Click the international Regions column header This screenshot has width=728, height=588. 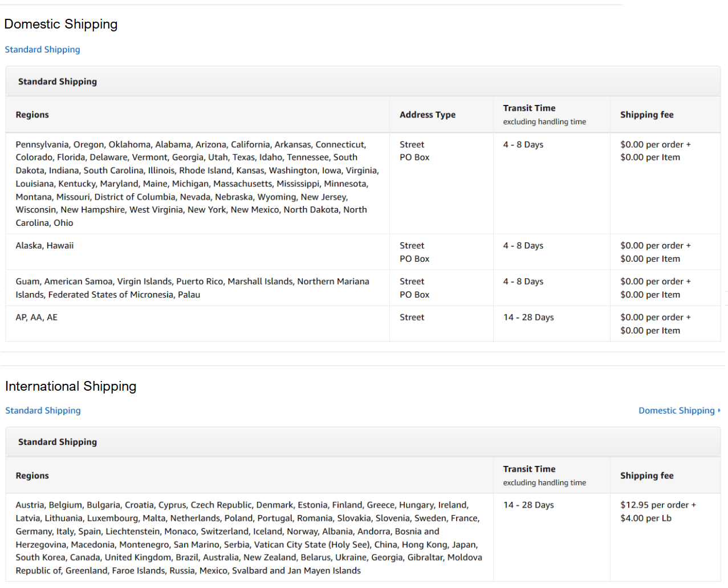(32, 475)
